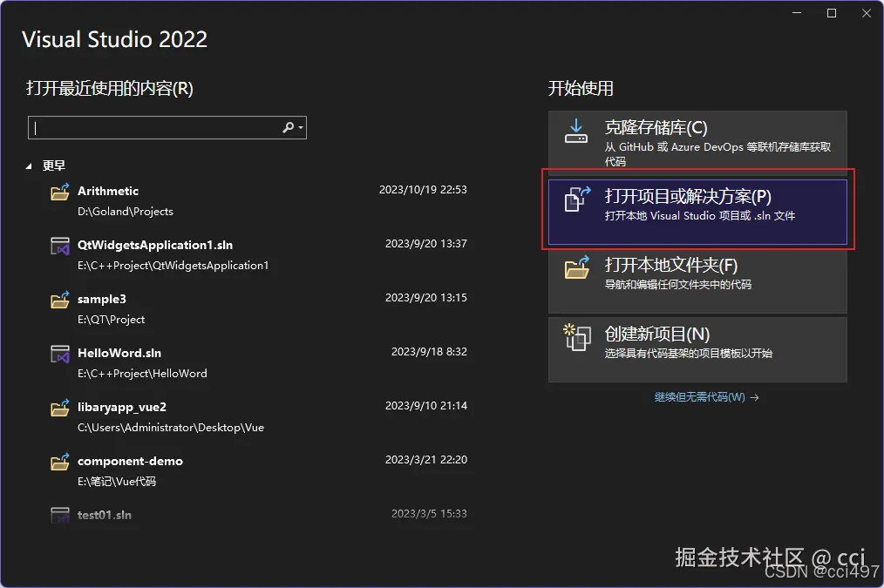Follow the 继续但无需代码(W) link

706,397
